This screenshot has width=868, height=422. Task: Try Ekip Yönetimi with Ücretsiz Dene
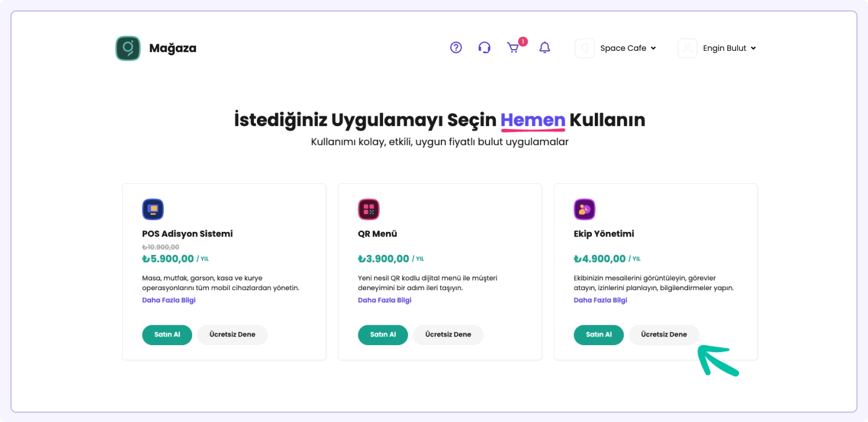[664, 335]
